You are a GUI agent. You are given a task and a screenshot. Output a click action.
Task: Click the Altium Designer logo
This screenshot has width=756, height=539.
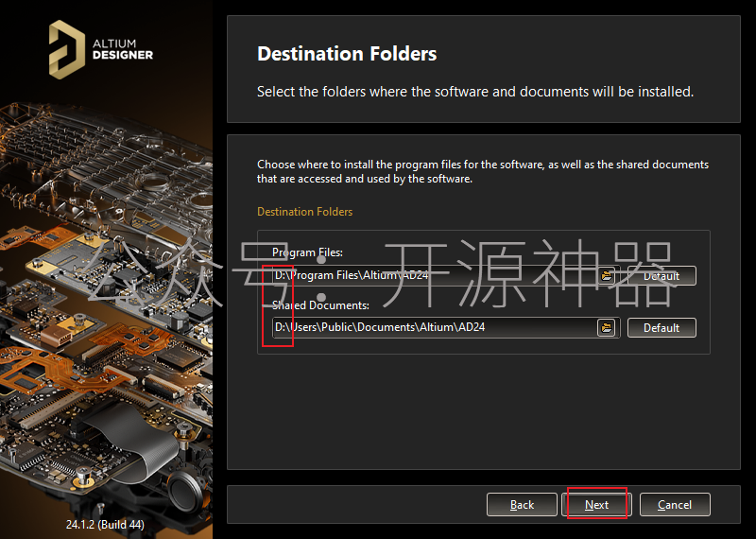click(x=101, y=49)
